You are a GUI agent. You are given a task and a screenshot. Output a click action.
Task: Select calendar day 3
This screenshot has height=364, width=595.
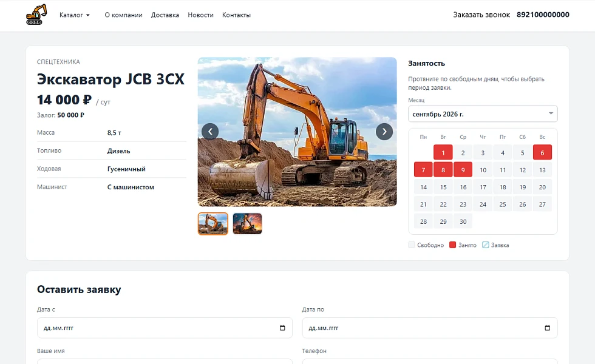coord(483,152)
